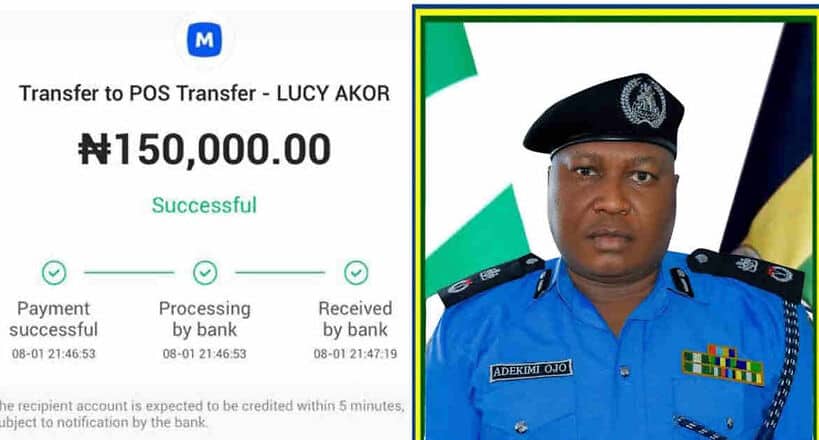
Task: Click the rank insignia on the left-side epaulette
Action: point(474,280)
